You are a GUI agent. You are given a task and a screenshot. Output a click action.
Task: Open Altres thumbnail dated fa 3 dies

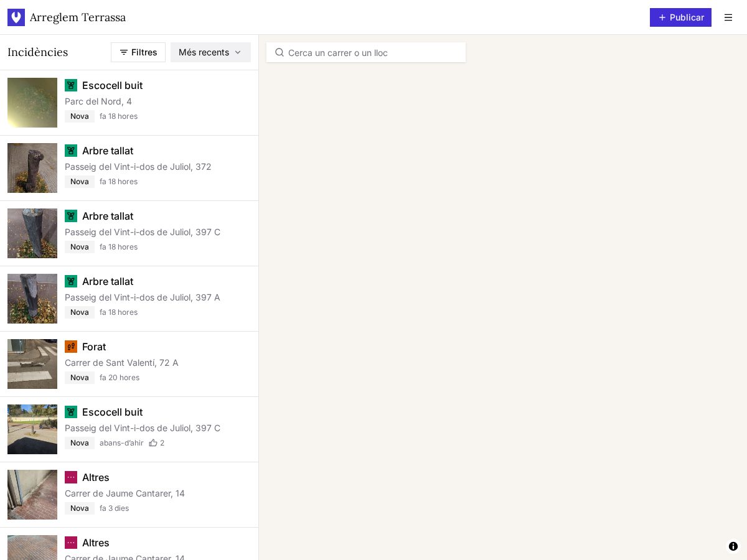point(32,495)
